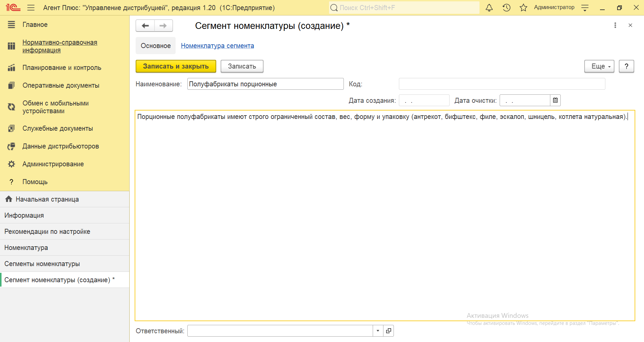Navigate forward with the right arrow

click(x=164, y=26)
